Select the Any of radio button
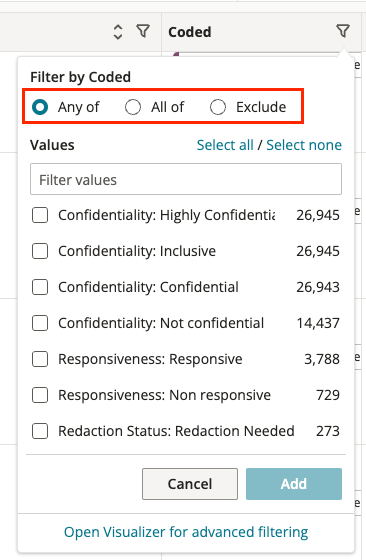 (x=40, y=107)
